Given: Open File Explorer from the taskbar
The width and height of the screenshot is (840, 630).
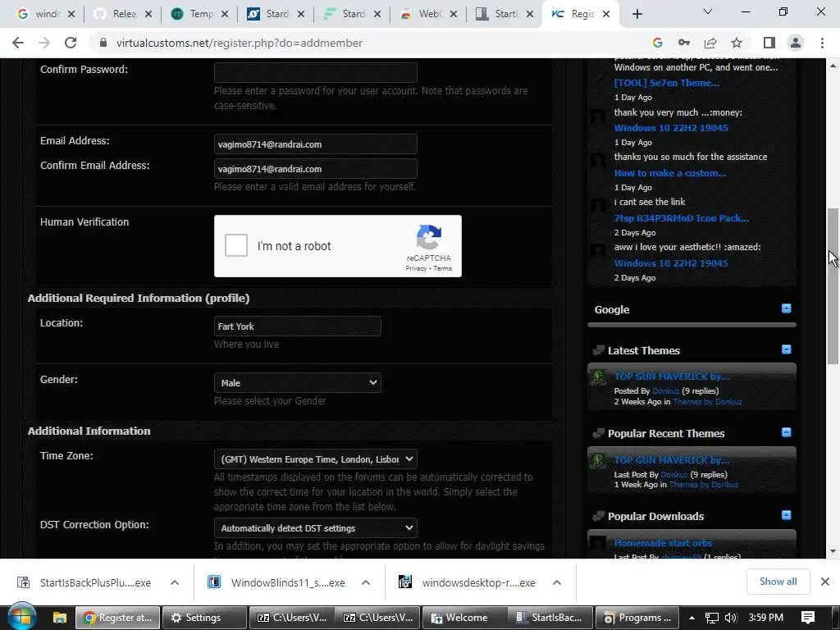Looking at the screenshot, I should point(59,618).
